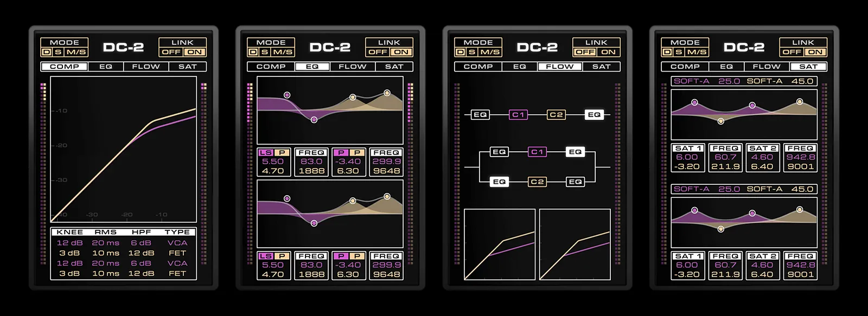Viewport: 868px width, 316px height.
Task: Open the tan SOFT-A type in upper saturation header
Action: tap(764, 81)
